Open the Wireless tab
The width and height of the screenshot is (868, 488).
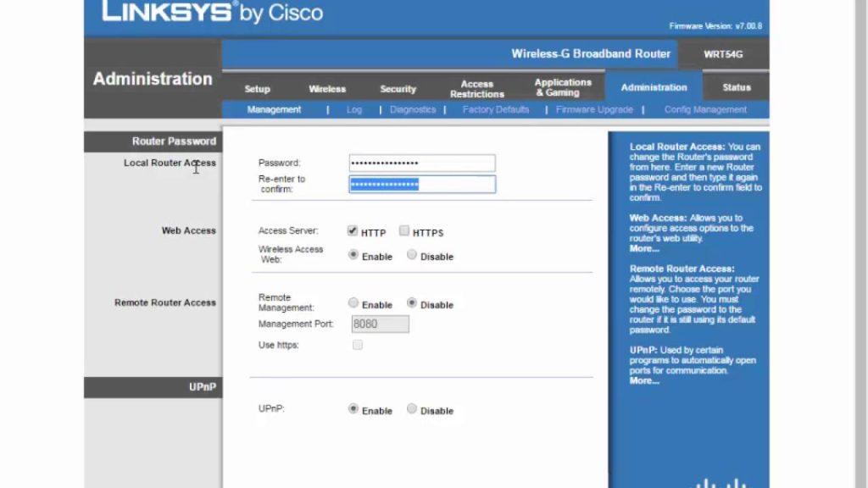click(x=326, y=88)
